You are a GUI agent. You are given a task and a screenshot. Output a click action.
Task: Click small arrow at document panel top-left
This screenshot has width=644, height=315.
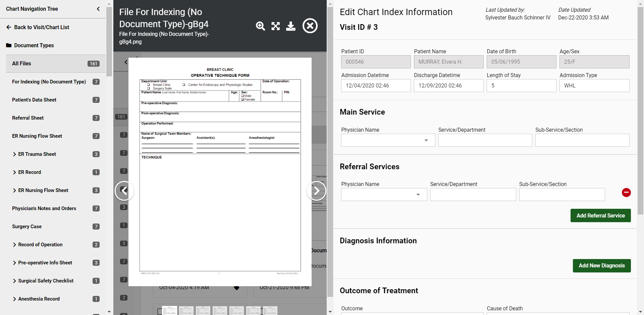click(126, 62)
